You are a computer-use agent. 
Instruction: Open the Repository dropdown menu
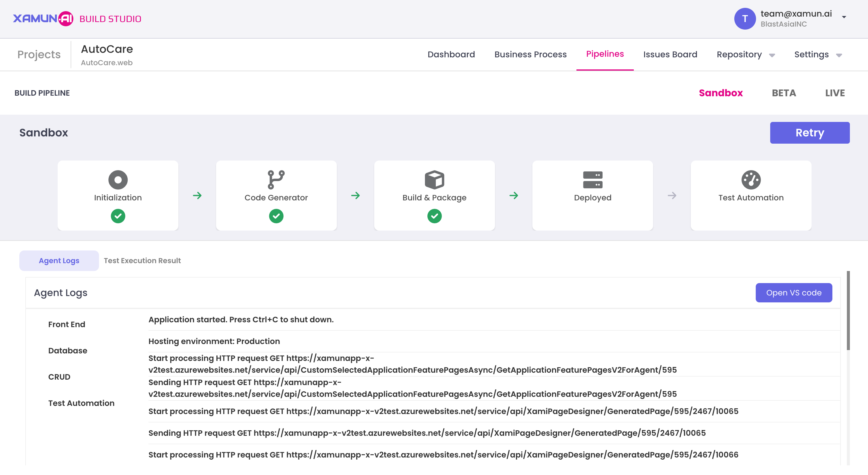pyautogui.click(x=745, y=55)
